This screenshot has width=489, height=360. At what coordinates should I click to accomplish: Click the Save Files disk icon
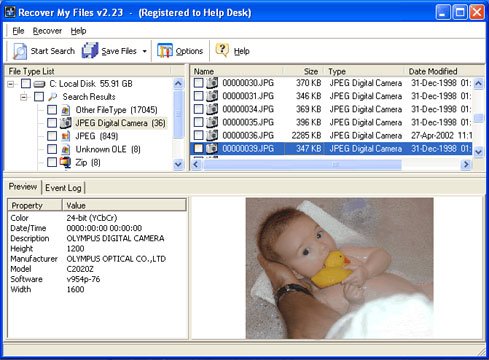pos(90,51)
